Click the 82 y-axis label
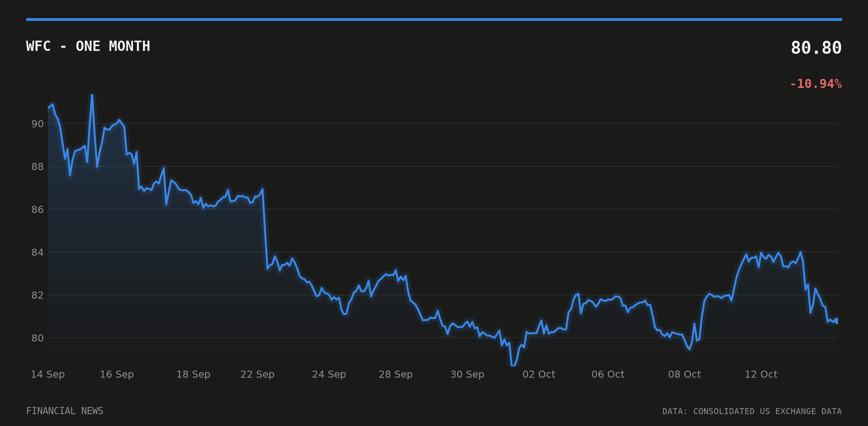The width and height of the screenshot is (868, 426). pos(37,295)
